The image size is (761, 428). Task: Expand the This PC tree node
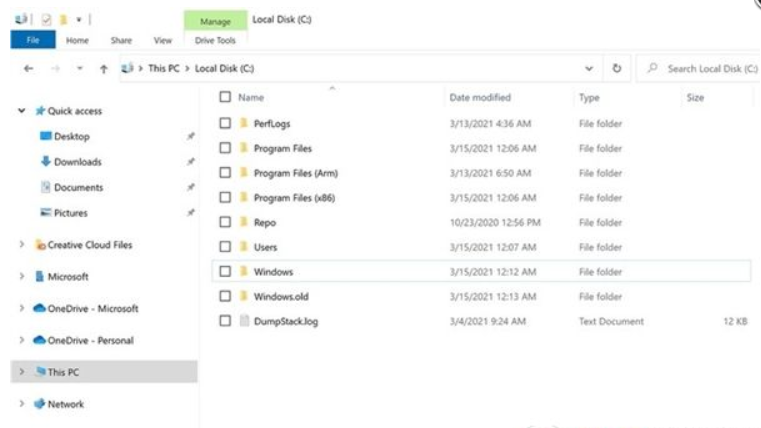(22, 372)
